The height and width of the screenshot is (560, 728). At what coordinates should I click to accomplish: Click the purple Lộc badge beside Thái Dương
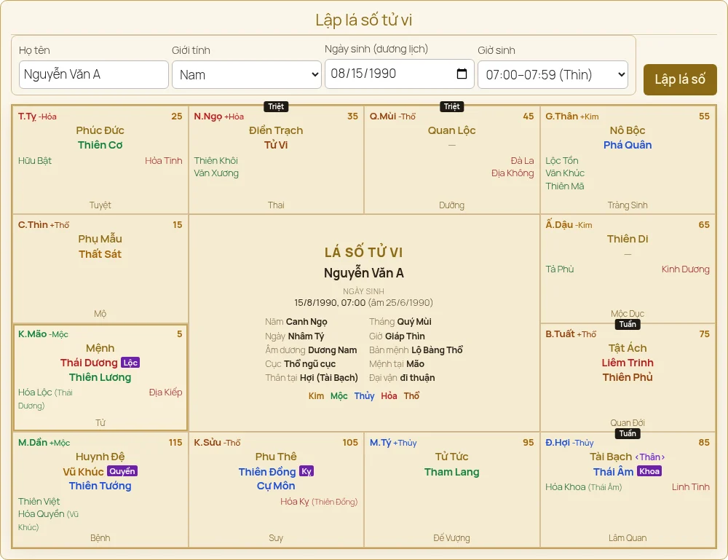[x=130, y=363]
